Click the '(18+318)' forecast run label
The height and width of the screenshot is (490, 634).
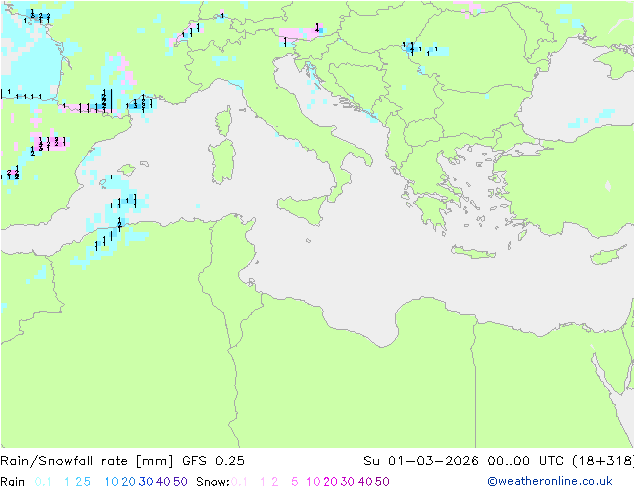[604, 461]
